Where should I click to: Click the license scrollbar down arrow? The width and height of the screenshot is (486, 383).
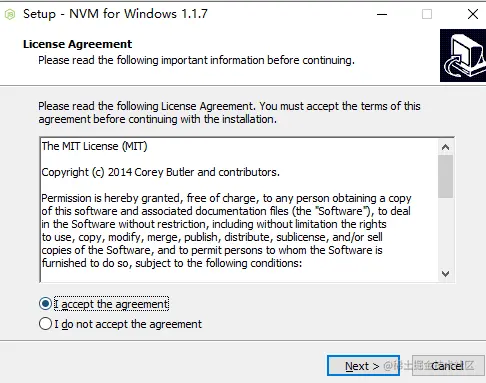(445, 274)
